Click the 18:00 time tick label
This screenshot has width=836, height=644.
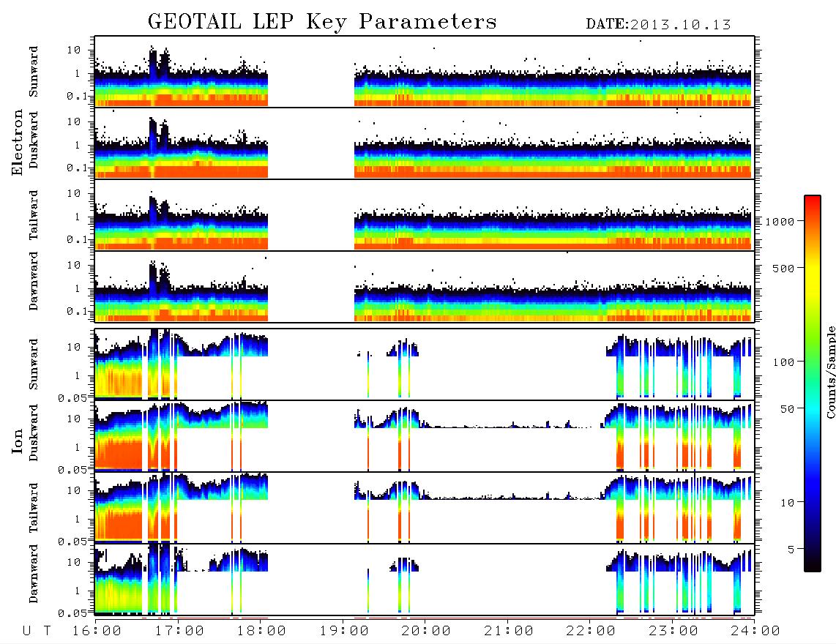click(262, 632)
